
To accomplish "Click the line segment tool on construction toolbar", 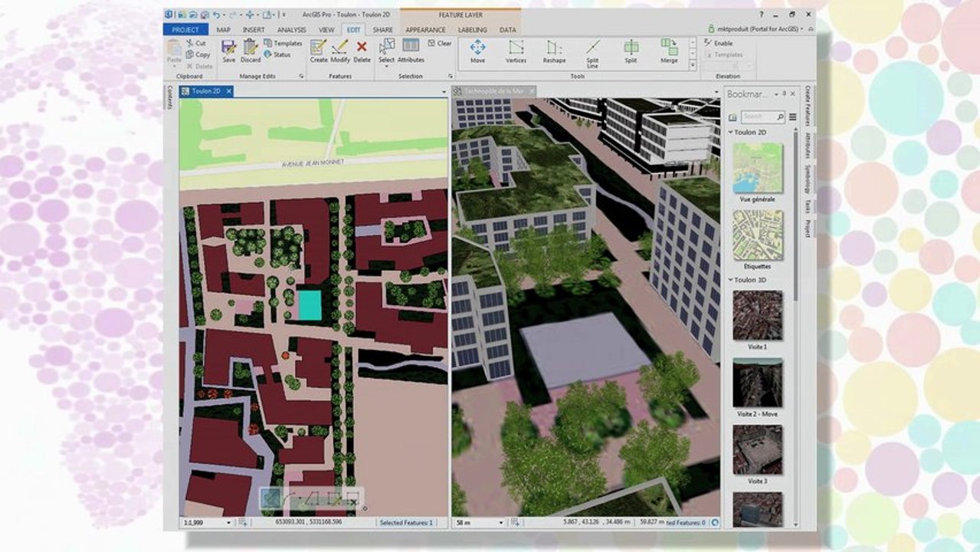I will (x=270, y=500).
